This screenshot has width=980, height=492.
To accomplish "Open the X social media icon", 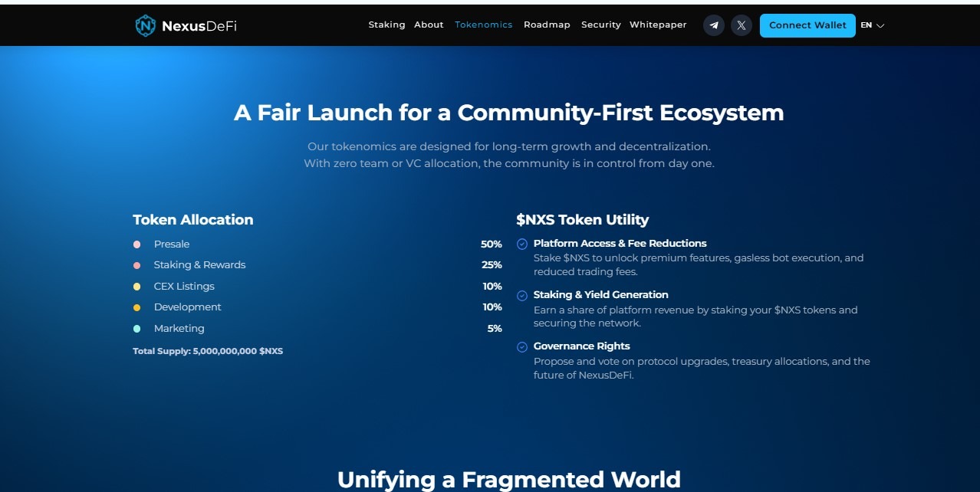I will point(741,25).
